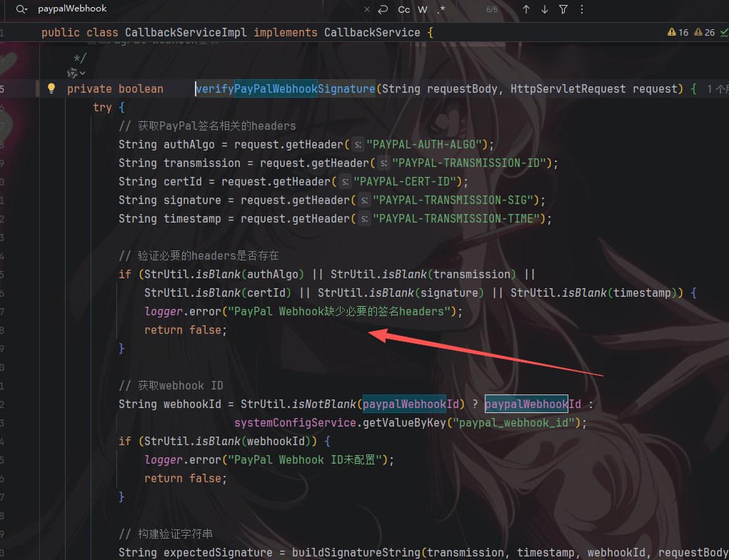Screen dimensions: 729x560
Task: Go to previous occurrence up arrow
Action: (x=526, y=9)
